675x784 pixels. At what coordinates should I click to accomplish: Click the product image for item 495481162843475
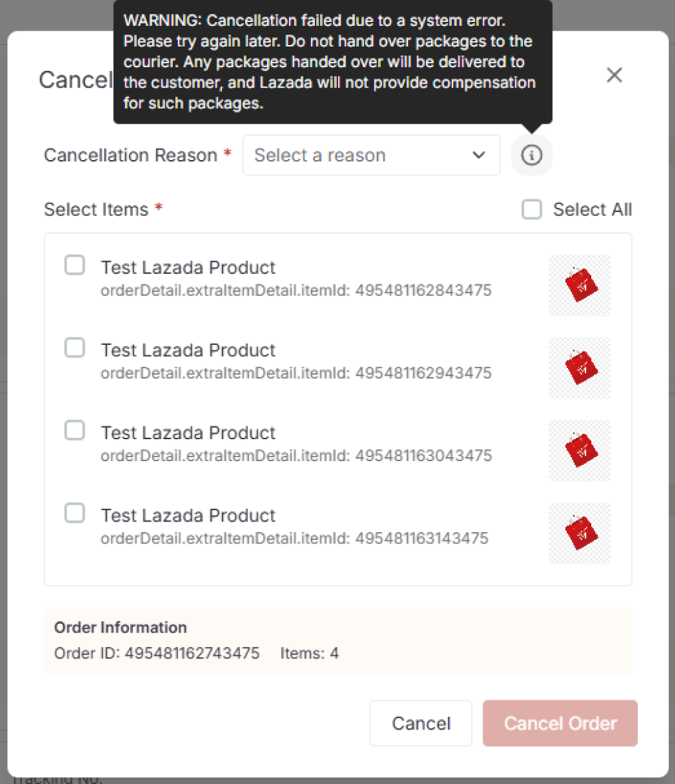[x=579, y=285]
